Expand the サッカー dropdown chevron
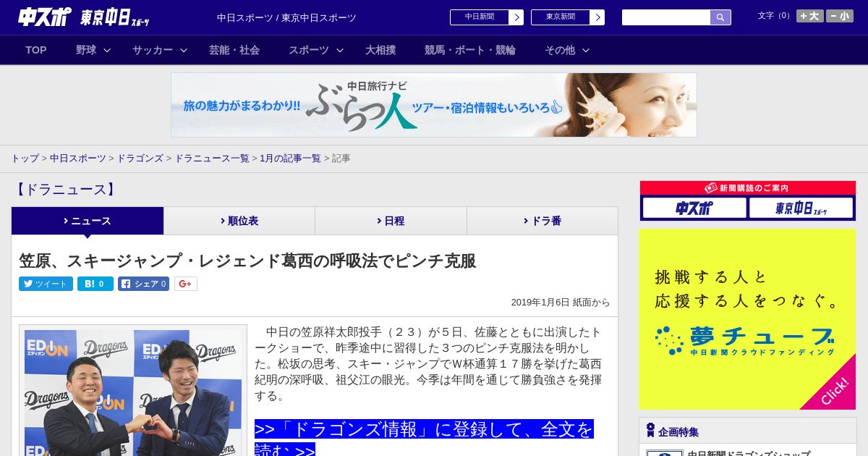Screen dimensions: 868x456 tap(184, 51)
